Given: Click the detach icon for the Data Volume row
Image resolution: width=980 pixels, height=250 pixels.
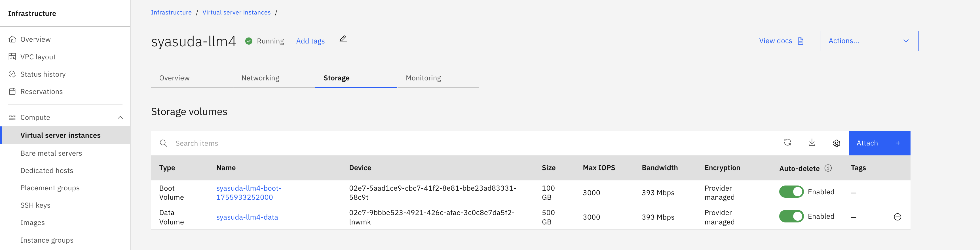Looking at the screenshot, I should (x=897, y=217).
